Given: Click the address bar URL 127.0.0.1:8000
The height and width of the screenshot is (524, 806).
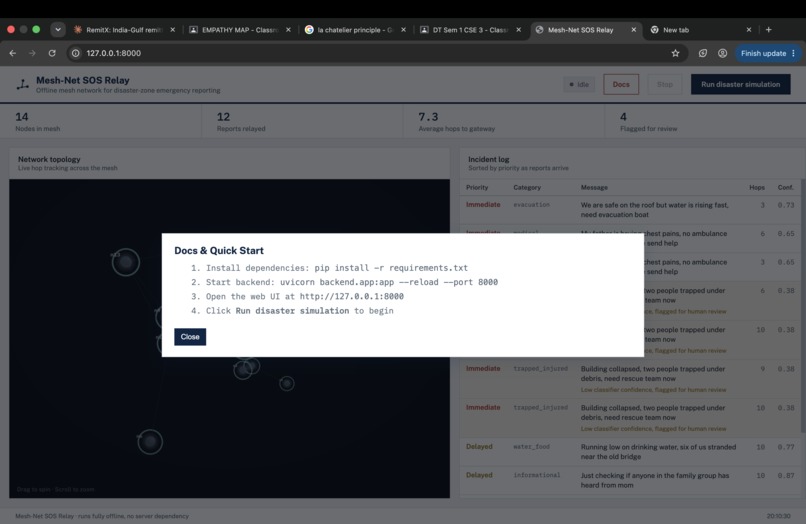Looking at the screenshot, I should click(x=114, y=53).
